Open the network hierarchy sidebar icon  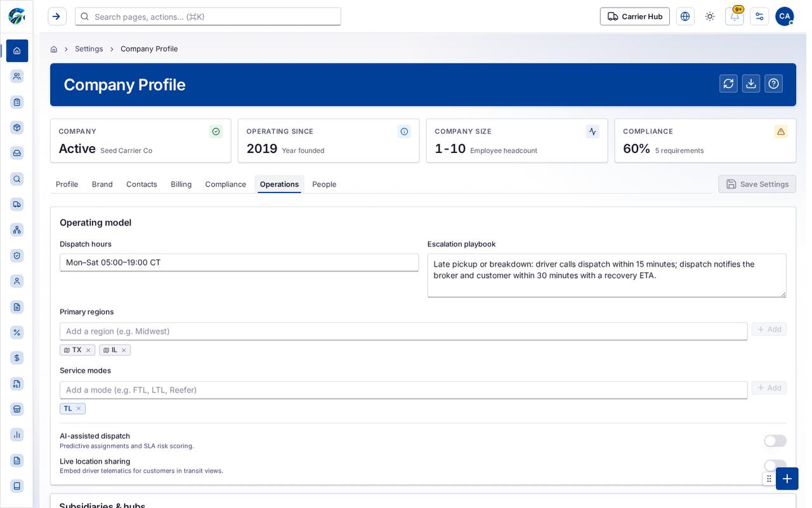(x=17, y=230)
